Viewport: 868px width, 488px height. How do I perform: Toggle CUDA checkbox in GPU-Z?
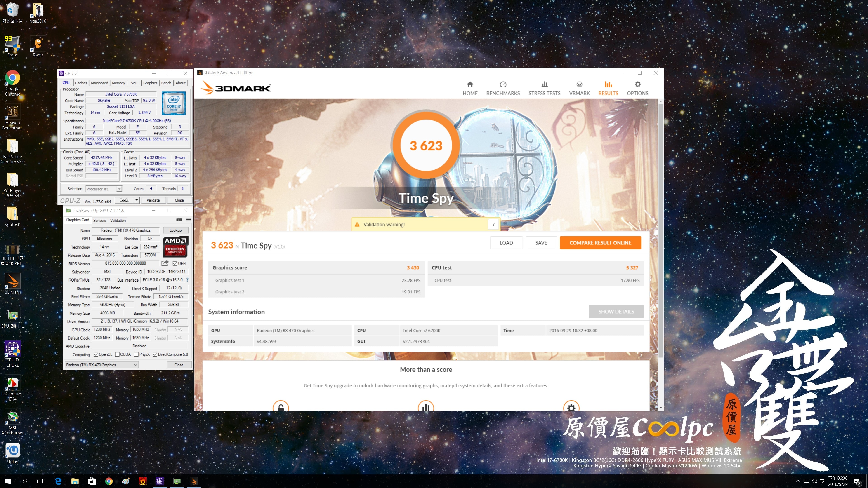click(117, 354)
